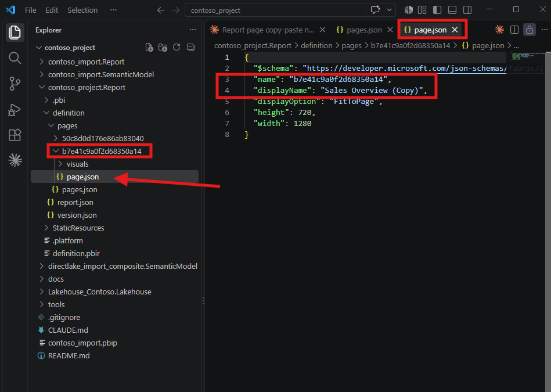Open CLAUDE.md file
The image size is (551, 392).
[x=68, y=330]
